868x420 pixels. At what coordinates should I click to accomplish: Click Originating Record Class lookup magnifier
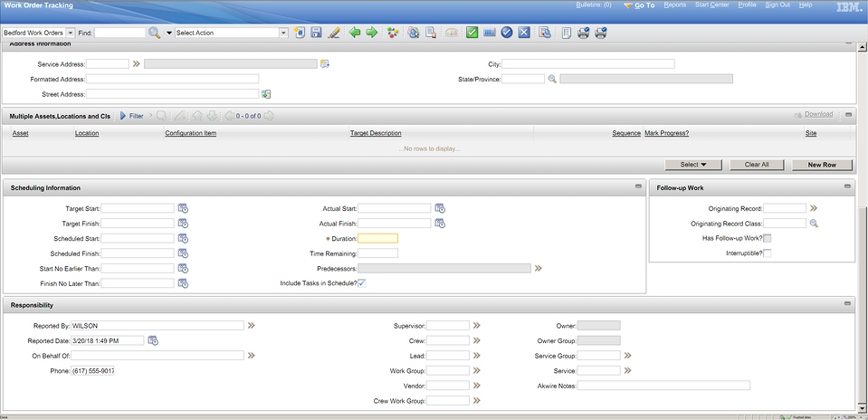coord(814,224)
